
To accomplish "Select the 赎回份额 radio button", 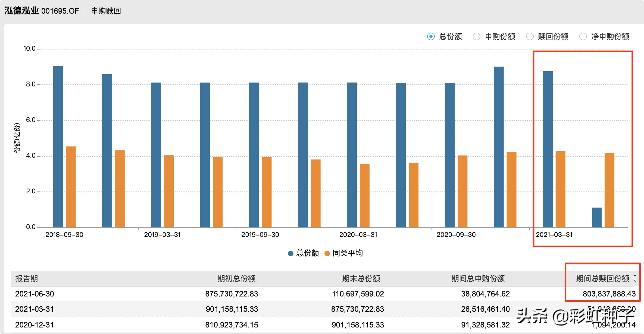I will point(530,36).
